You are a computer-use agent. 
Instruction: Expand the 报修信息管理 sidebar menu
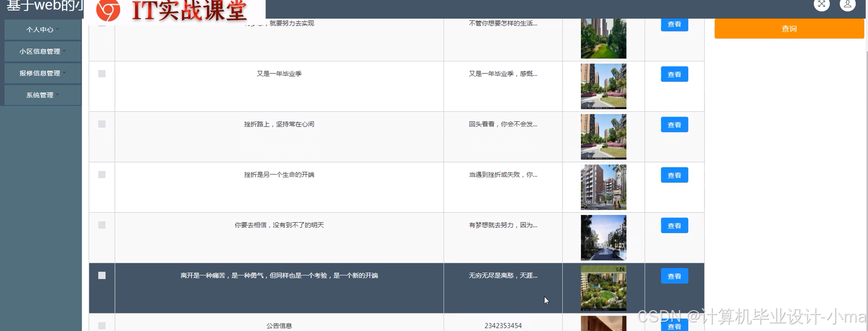pos(43,73)
